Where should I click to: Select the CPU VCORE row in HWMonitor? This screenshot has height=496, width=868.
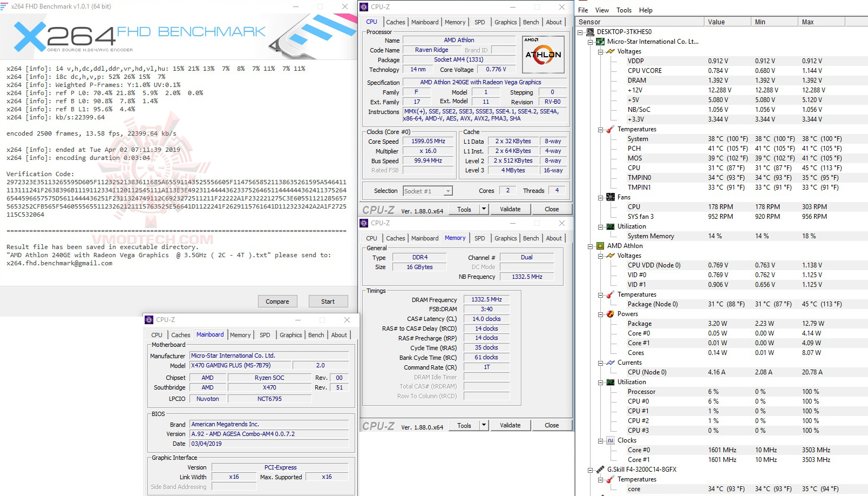[722, 71]
